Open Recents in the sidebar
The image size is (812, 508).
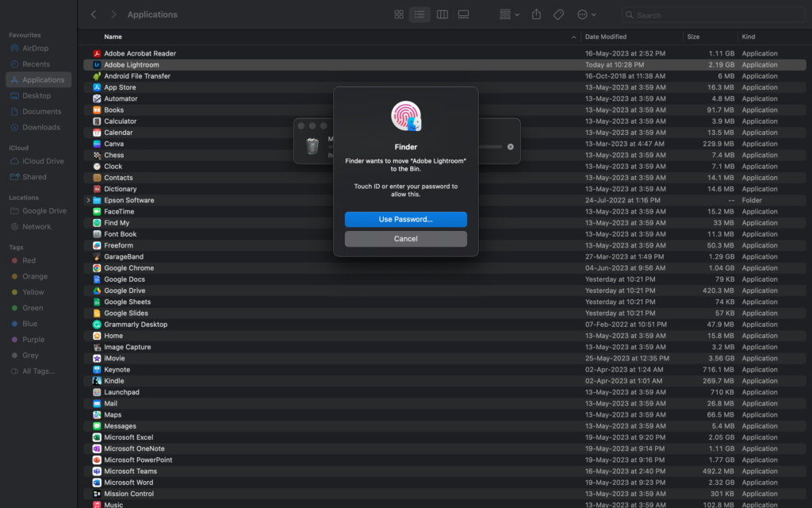point(38,64)
